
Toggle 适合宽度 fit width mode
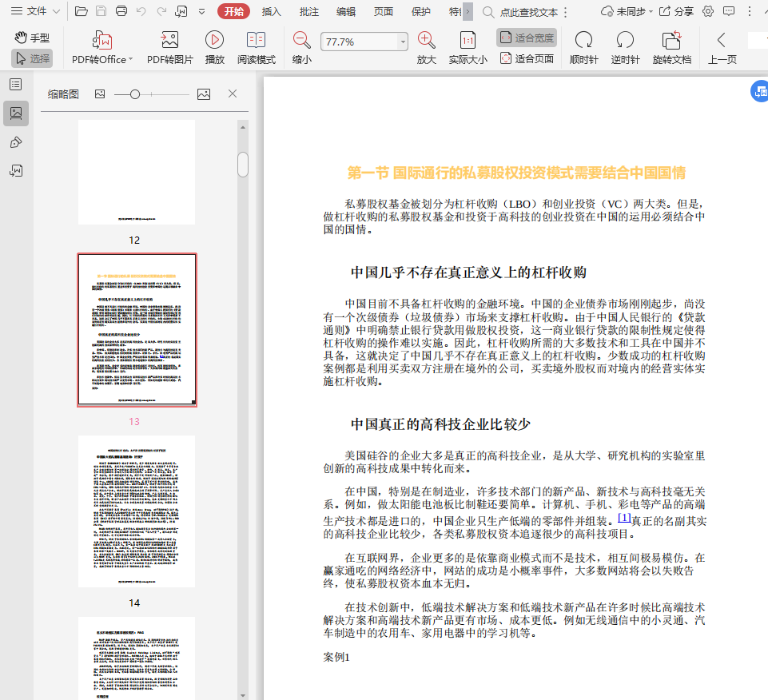coord(526,38)
